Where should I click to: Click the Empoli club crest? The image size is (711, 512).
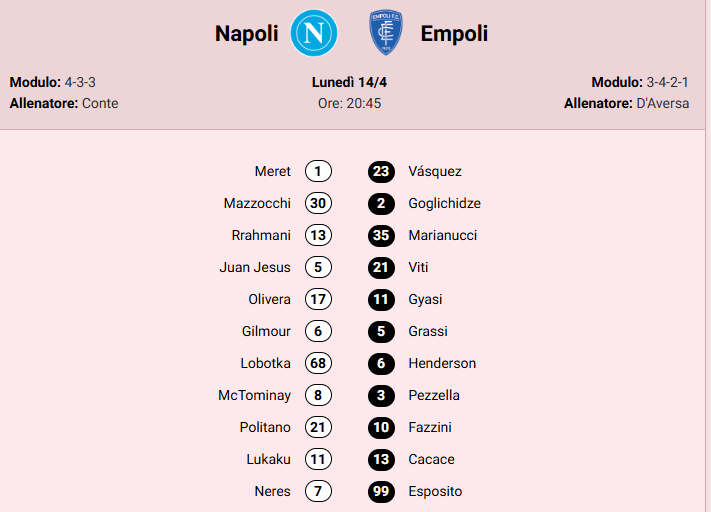[x=383, y=33]
